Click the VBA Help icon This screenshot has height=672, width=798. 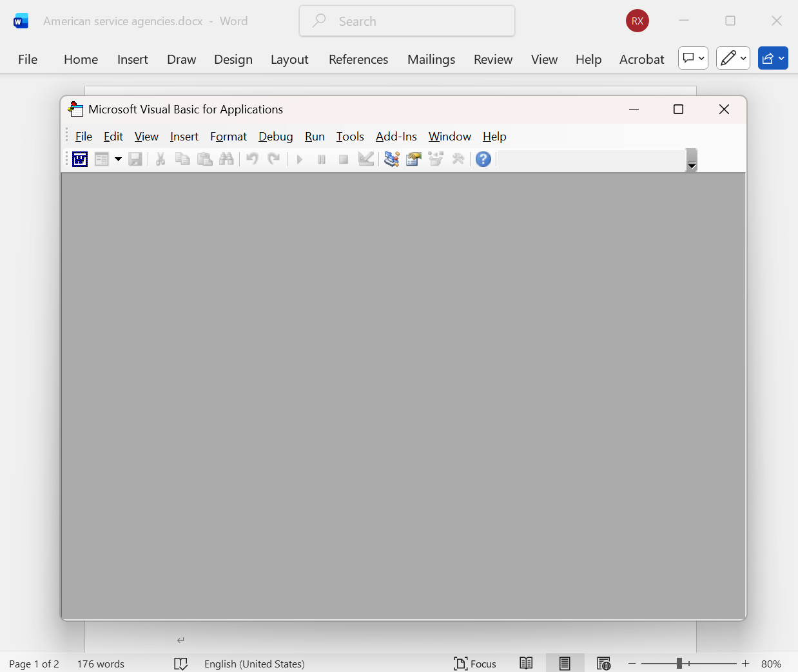coord(483,159)
